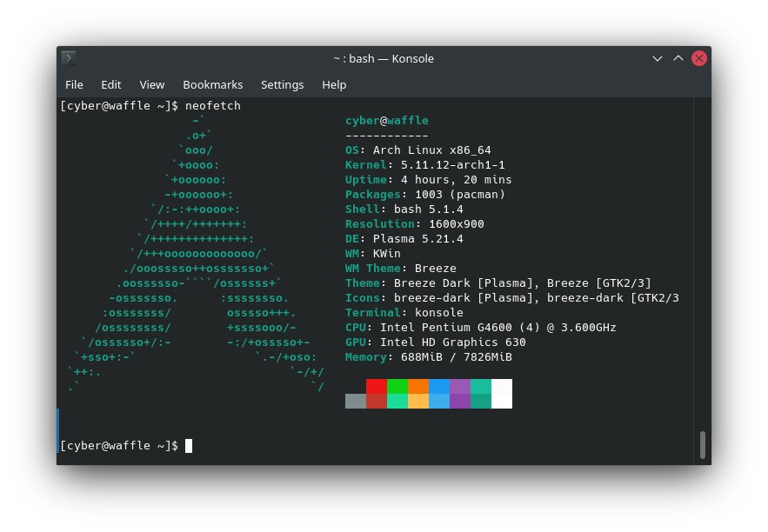Click the 'Resolution: 1600x900' line
The width and height of the screenshot is (768, 532).
click(415, 223)
